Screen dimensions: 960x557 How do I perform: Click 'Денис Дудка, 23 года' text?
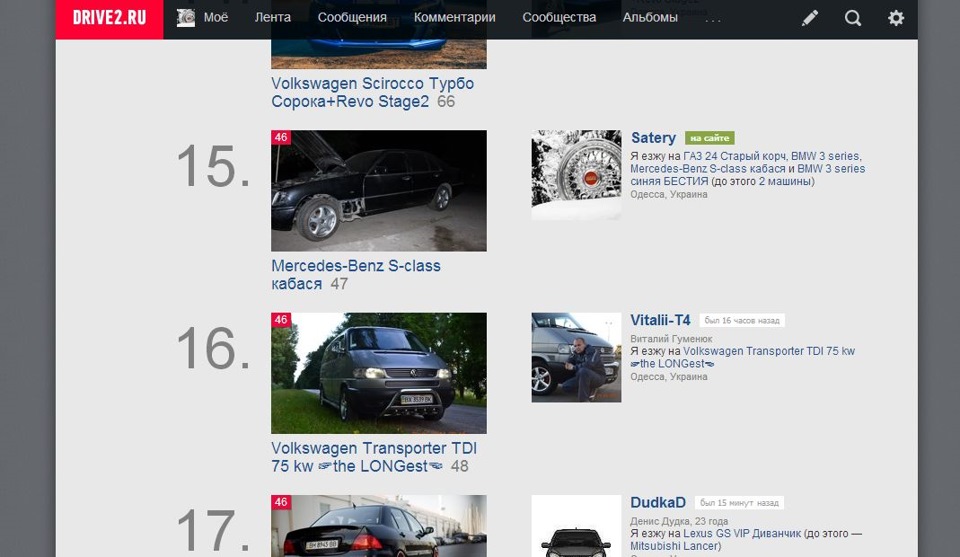pyautogui.click(x=679, y=521)
